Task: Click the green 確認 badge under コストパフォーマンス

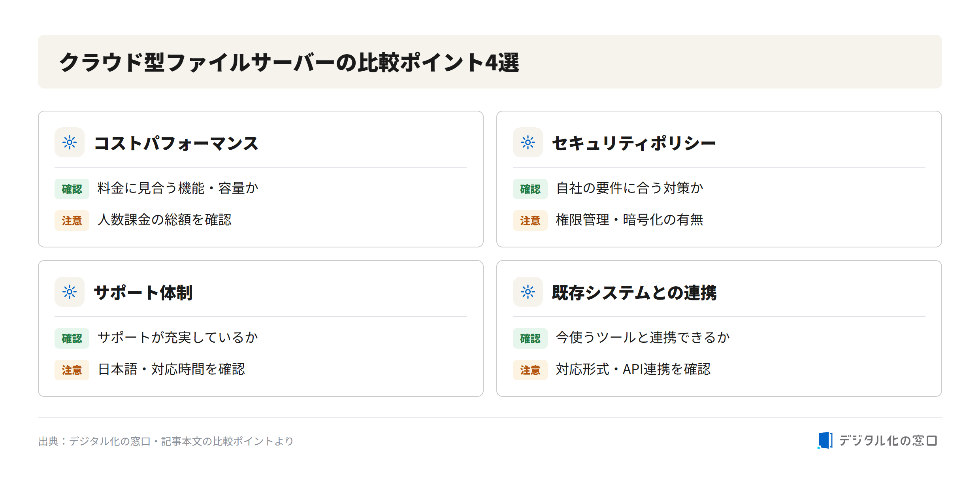Action: pos(72,189)
